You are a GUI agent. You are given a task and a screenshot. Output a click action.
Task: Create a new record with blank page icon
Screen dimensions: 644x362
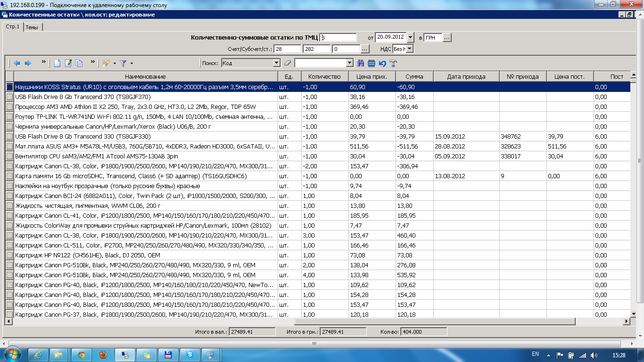(57, 63)
